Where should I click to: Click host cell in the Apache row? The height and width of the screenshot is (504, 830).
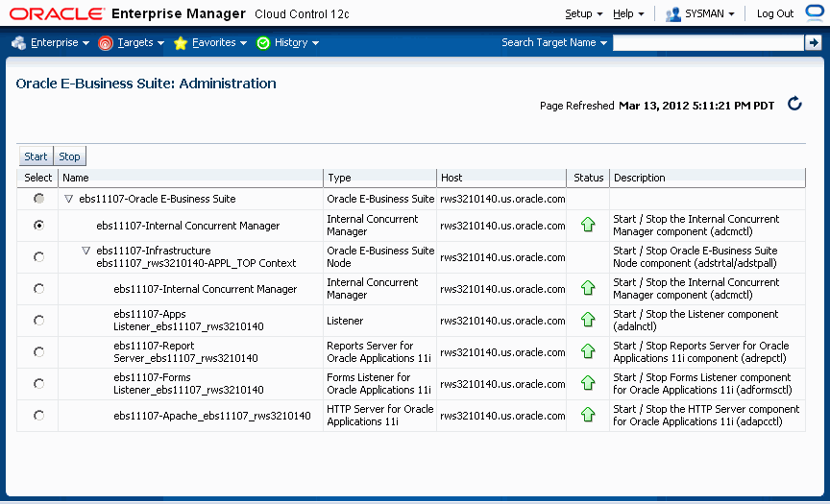point(502,416)
